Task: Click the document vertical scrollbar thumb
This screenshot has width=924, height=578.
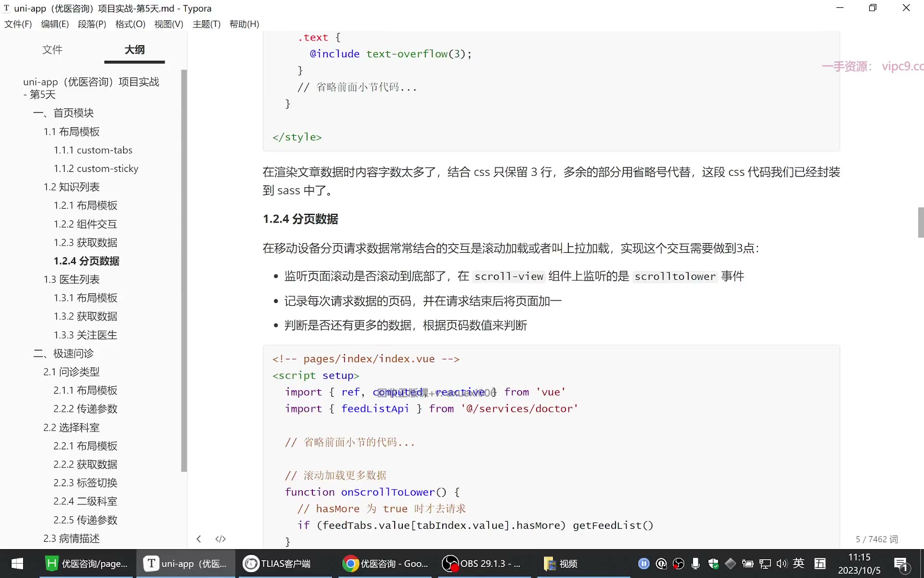Action: (x=921, y=223)
